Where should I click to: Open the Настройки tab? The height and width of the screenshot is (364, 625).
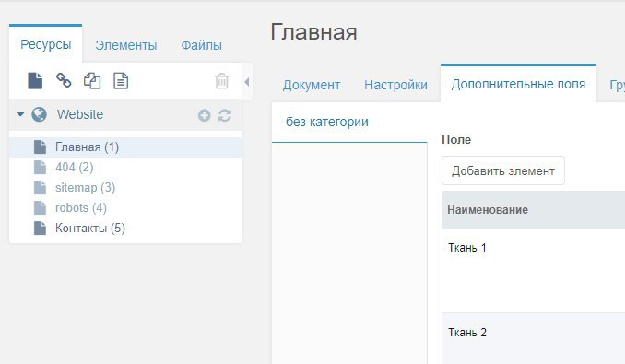click(x=395, y=85)
